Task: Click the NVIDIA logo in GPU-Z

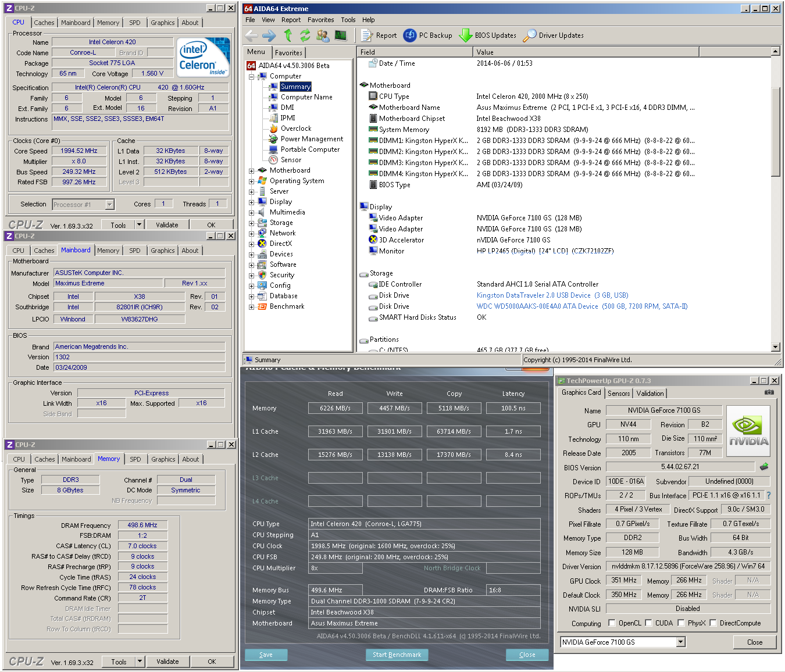Action: (x=748, y=430)
